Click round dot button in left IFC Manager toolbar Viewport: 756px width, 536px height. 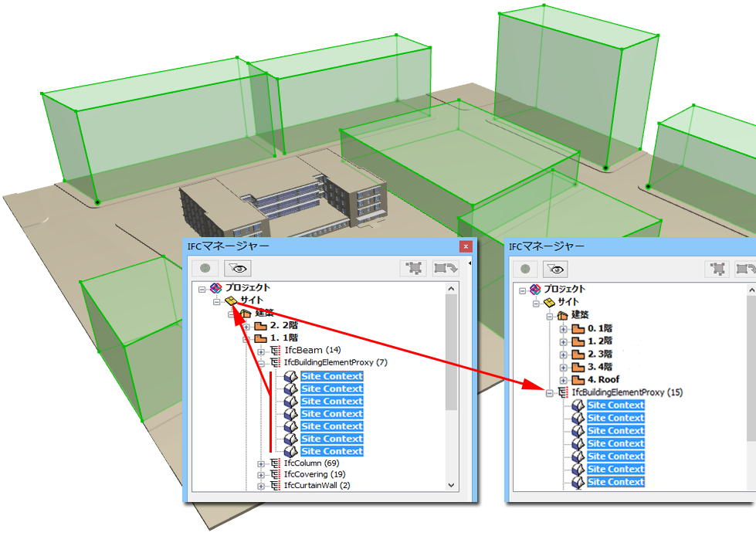click(x=205, y=268)
